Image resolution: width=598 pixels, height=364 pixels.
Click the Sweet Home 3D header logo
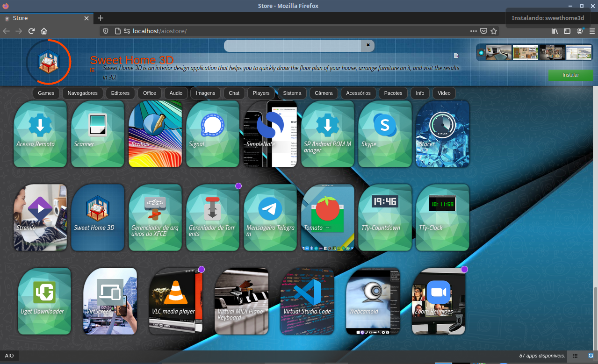(x=48, y=62)
